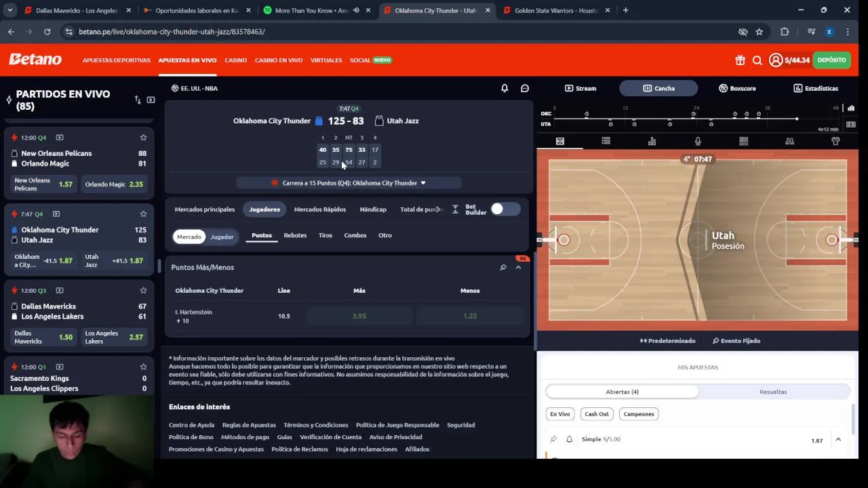Image resolution: width=868 pixels, height=488 pixels.
Task: Favorite the Oklahoma City Thunder match star
Action: coord(143,214)
